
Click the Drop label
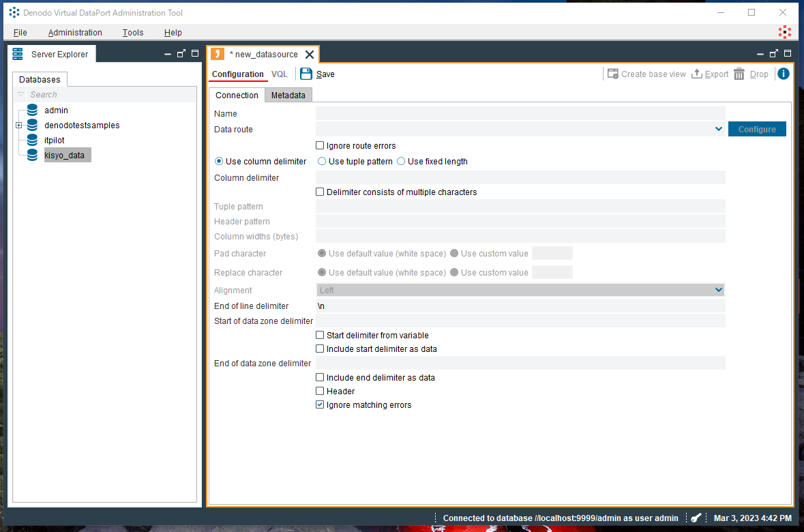pos(759,74)
